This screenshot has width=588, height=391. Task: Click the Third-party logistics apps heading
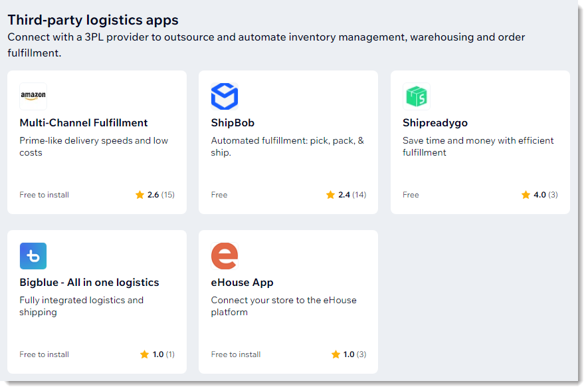point(93,20)
